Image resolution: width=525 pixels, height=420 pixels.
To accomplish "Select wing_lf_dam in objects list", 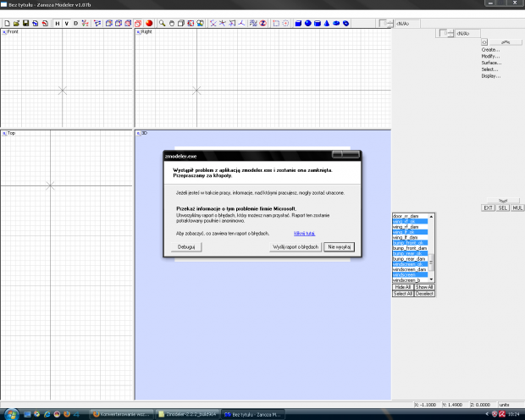I will tap(410, 237).
